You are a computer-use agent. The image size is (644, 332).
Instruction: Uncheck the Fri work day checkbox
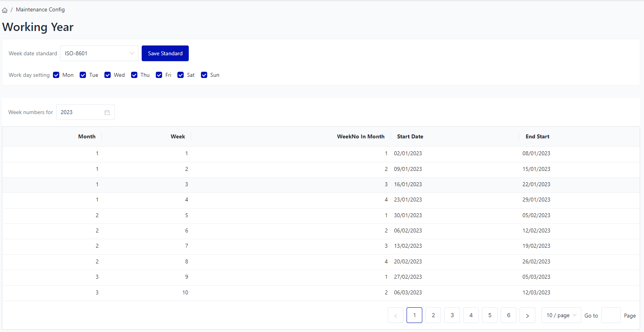tap(159, 75)
